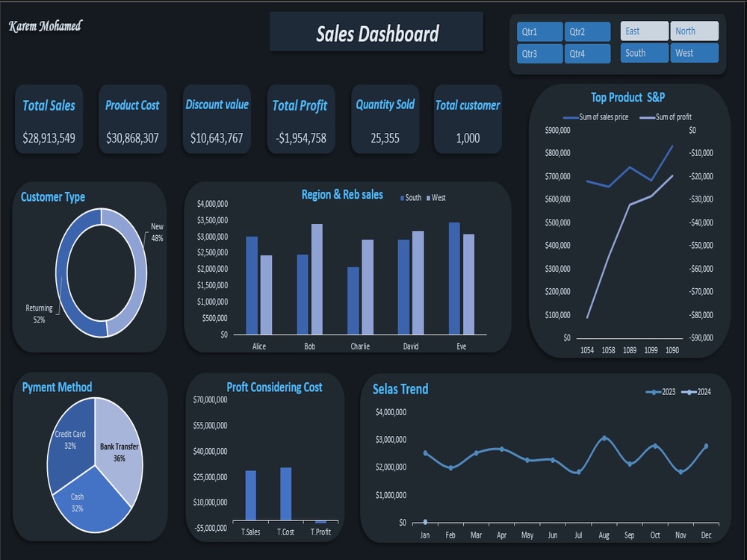Select the Product Cost KPI card

tap(132, 119)
